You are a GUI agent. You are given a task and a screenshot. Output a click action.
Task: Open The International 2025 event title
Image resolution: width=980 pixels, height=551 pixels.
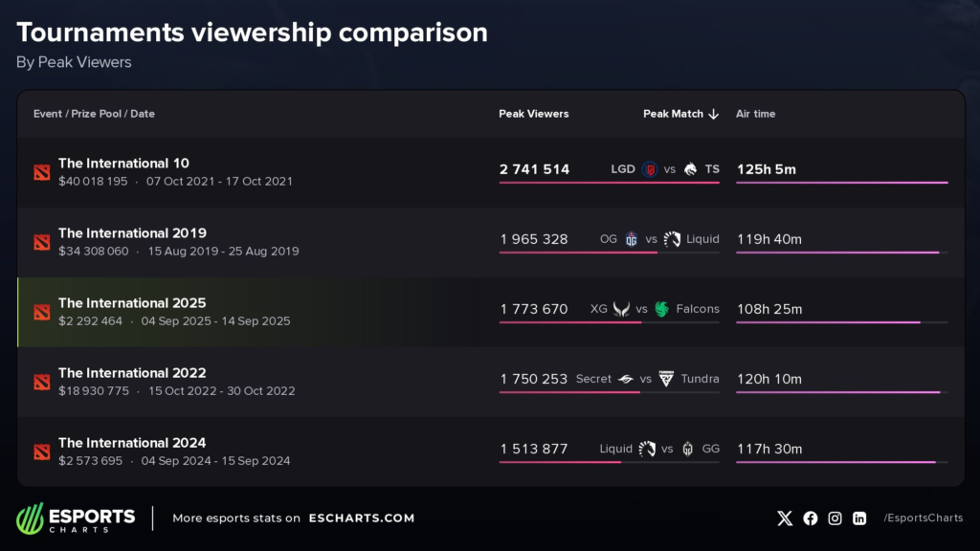[x=132, y=303]
